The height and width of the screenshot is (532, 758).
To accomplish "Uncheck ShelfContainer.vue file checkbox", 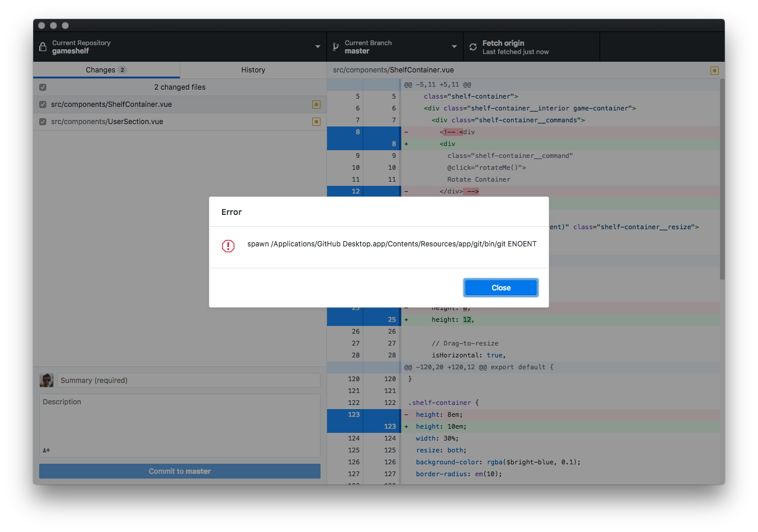I will point(43,104).
